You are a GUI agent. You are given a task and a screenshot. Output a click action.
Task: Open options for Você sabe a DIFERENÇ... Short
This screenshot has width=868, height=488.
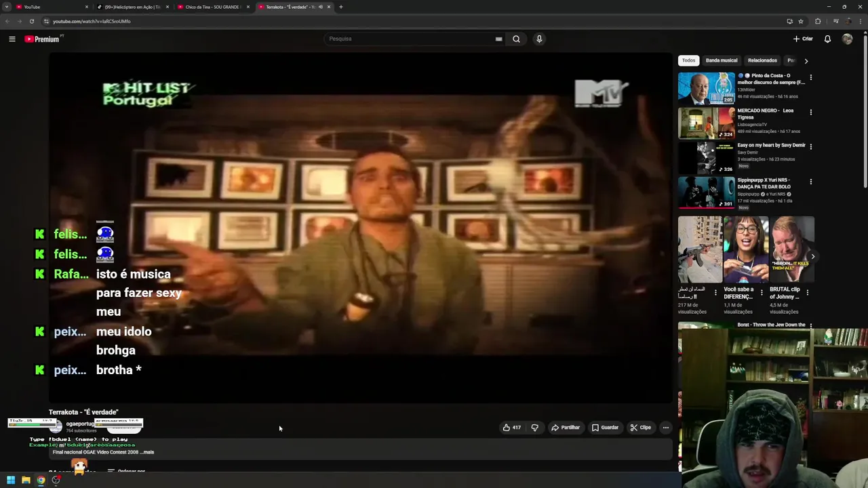click(x=761, y=293)
